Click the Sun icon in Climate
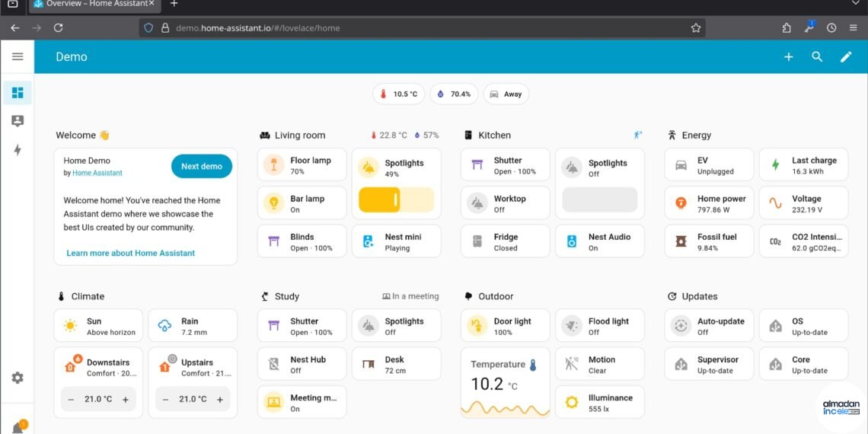The image size is (868, 434). (x=70, y=326)
